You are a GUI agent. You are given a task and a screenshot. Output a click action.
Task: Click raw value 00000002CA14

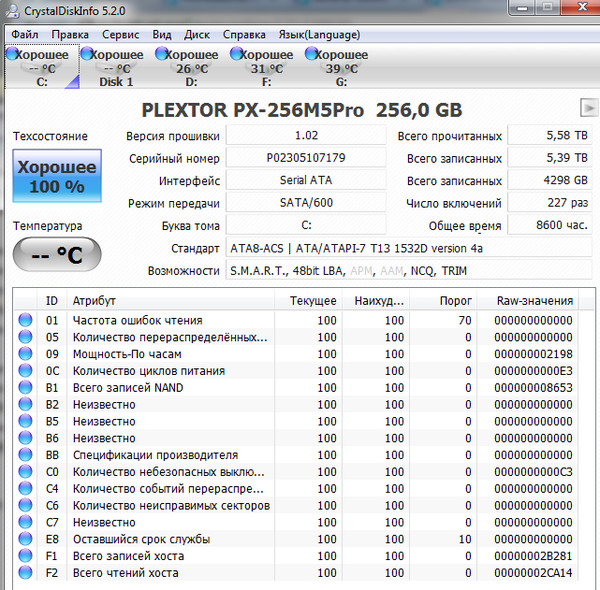point(533,573)
